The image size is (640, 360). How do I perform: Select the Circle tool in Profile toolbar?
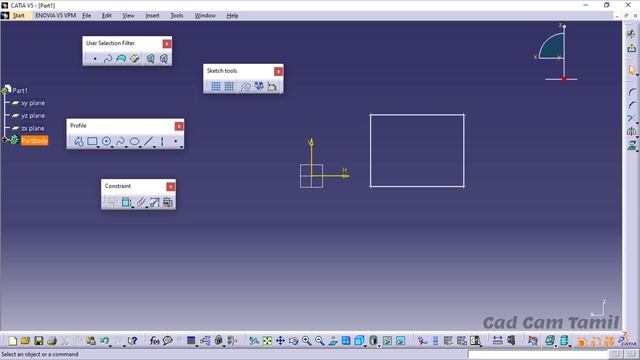tap(106, 141)
